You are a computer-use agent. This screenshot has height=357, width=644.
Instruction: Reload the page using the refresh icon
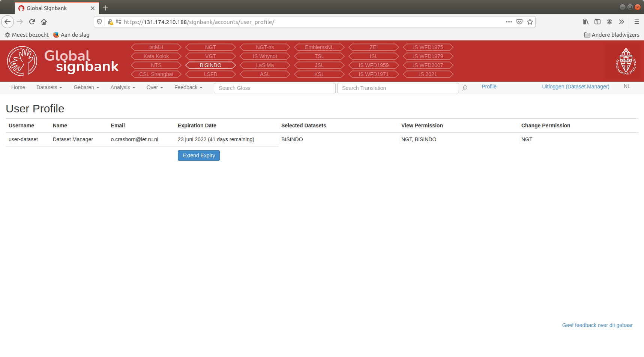coord(32,22)
